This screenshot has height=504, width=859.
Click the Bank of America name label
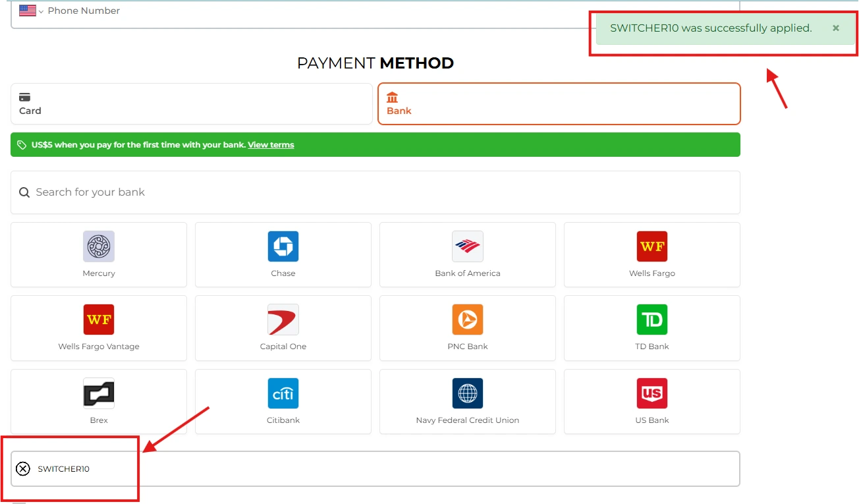468,273
